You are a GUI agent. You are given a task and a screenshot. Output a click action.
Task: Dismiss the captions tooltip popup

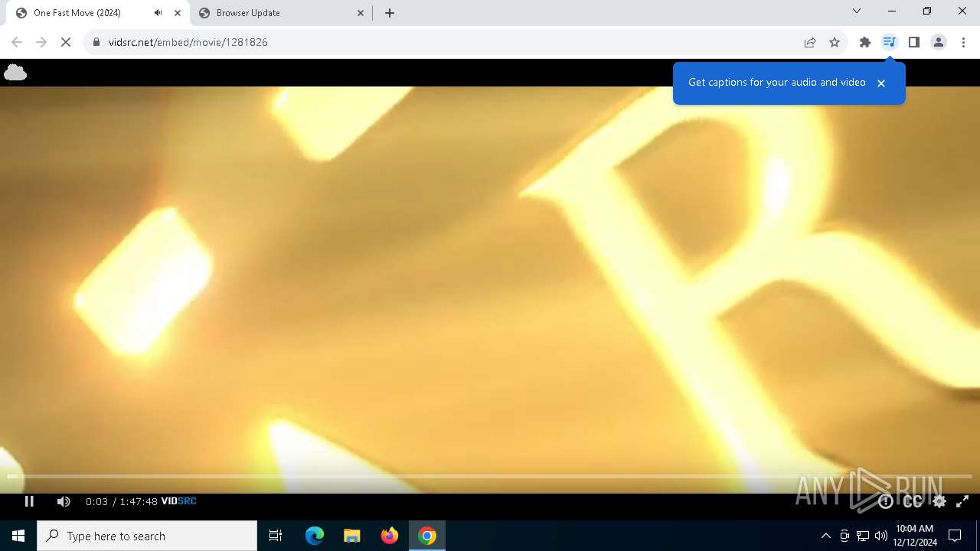click(x=881, y=83)
